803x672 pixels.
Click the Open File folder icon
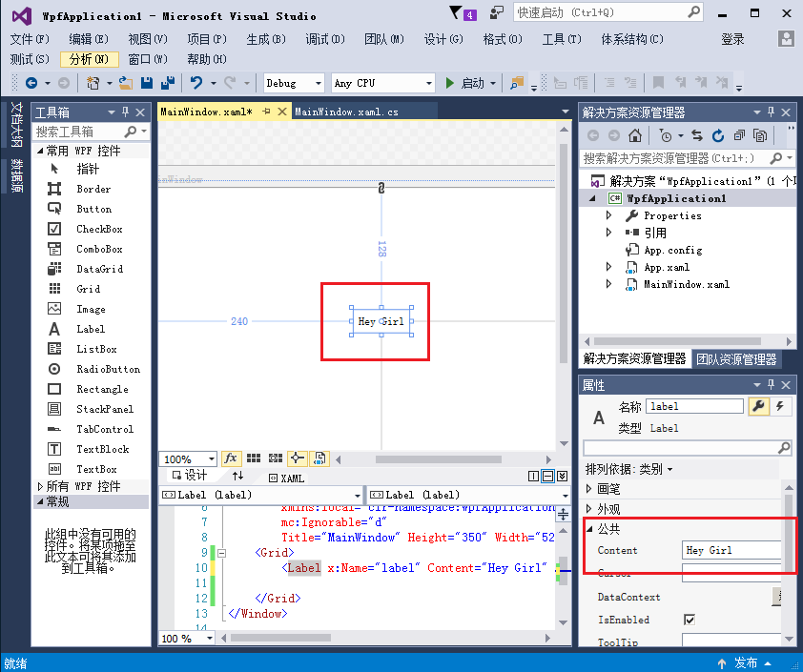[126, 83]
